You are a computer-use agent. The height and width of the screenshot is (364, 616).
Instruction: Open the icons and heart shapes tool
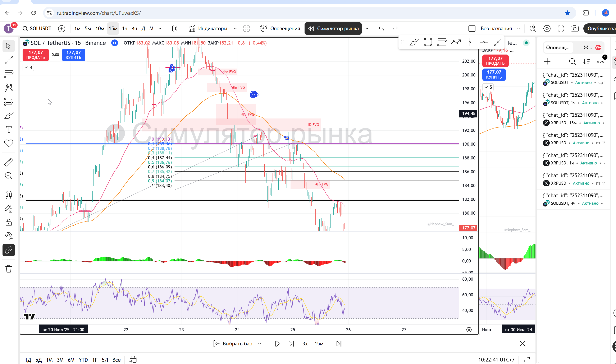9,143
